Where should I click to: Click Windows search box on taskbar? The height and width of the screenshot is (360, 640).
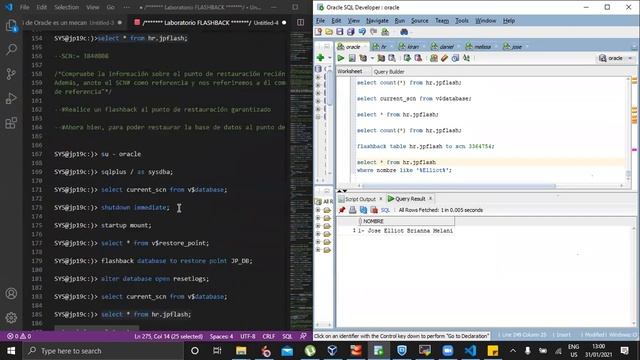point(103,351)
